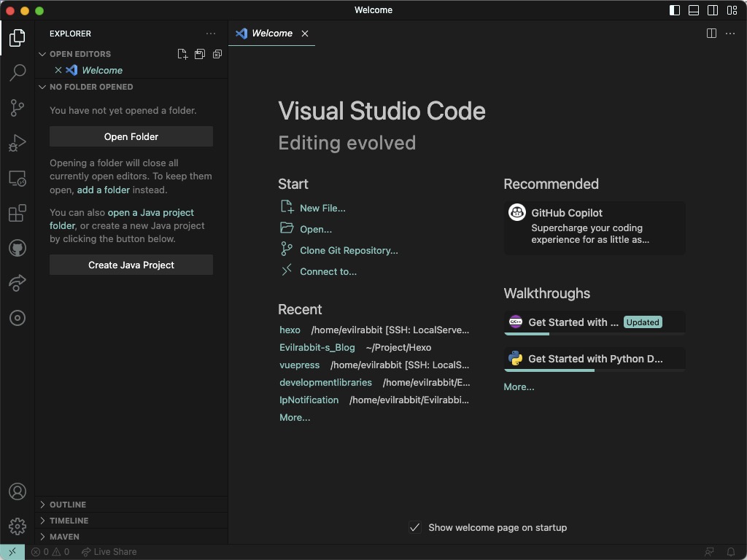Open Remote Explorer view

point(18,178)
